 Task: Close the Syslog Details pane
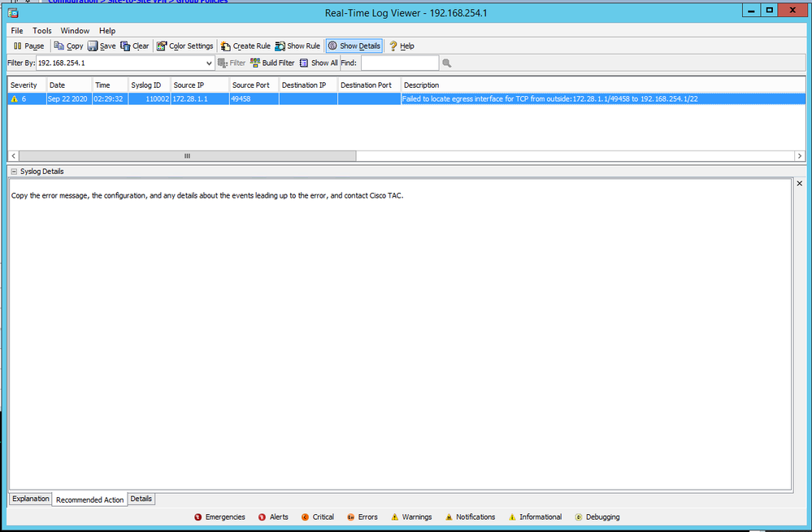coord(800,183)
